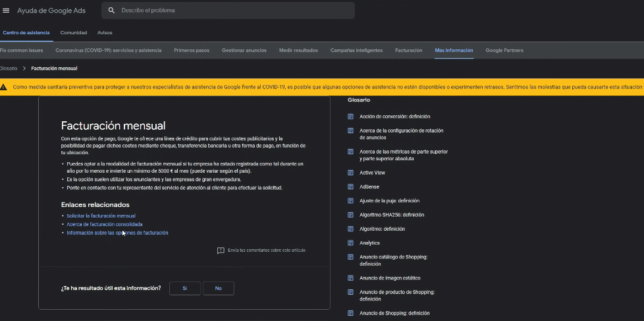The width and height of the screenshot is (644, 321).
Task: Switch to the Avisos tab
Action: click(105, 32)
